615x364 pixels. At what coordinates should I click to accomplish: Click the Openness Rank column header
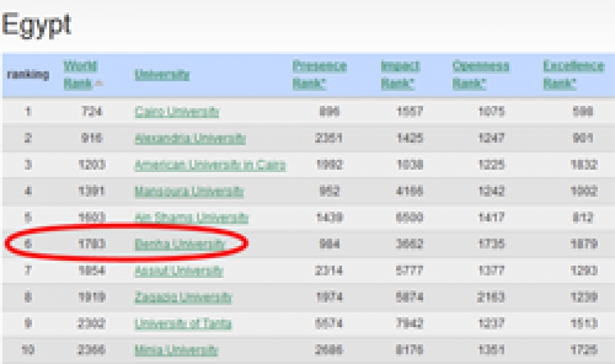point(480,74)
